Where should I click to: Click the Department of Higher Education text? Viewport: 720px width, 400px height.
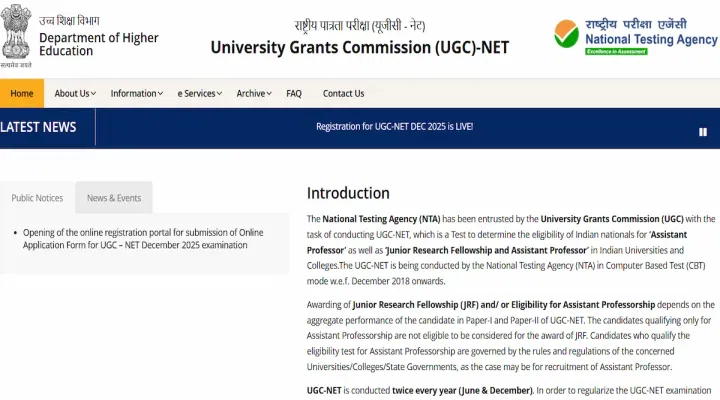pos(98,44)
